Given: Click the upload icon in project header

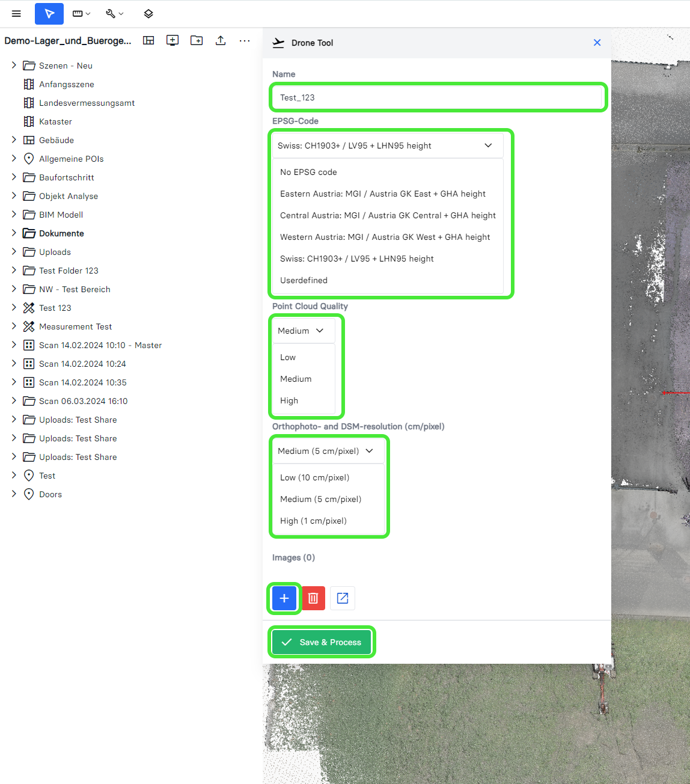Looking at the screenshot, I should pyautogui.click(x=221, y=40).
